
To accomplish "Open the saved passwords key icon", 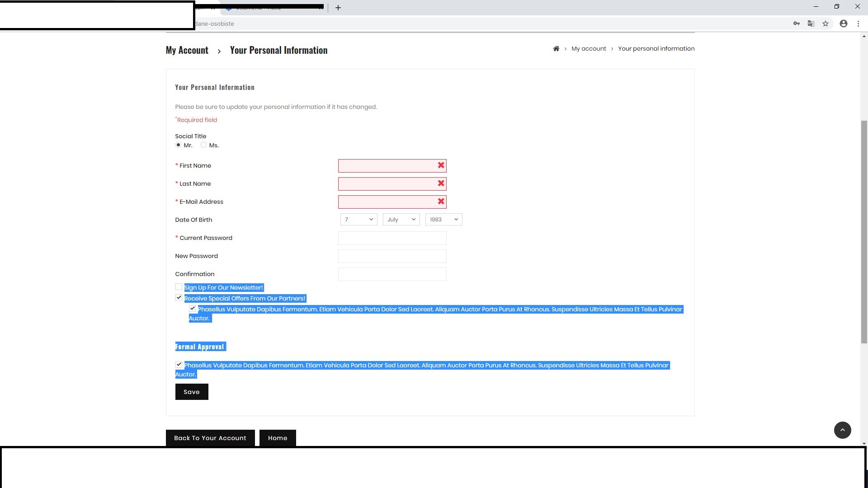I will click(797, 23).
